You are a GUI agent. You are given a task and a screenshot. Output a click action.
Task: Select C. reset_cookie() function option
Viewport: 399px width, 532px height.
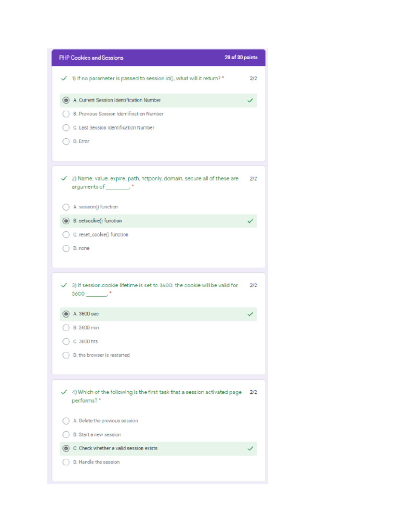[66, 235]
